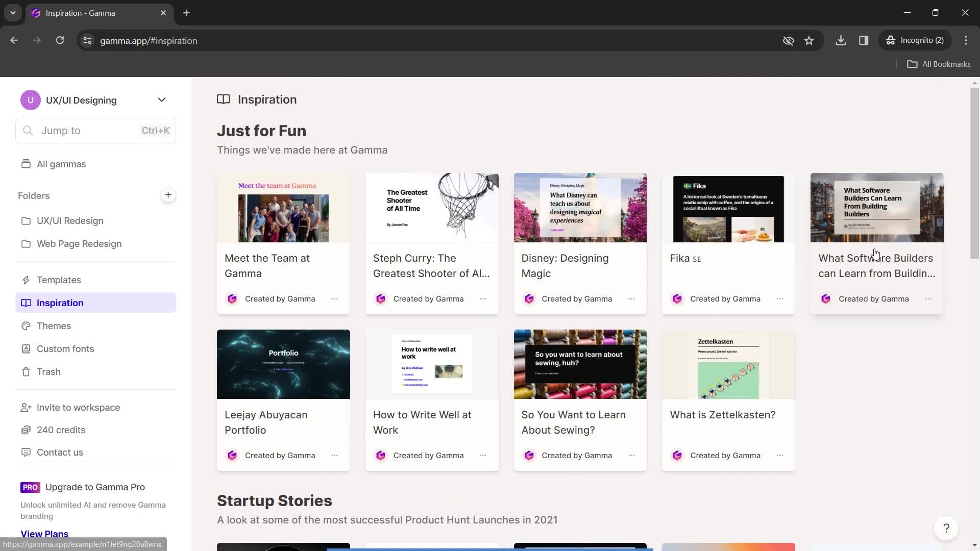This screenshot has width=980, height=551.
Task: Click Gamma logo on Fika creator line
Action: 677,299
